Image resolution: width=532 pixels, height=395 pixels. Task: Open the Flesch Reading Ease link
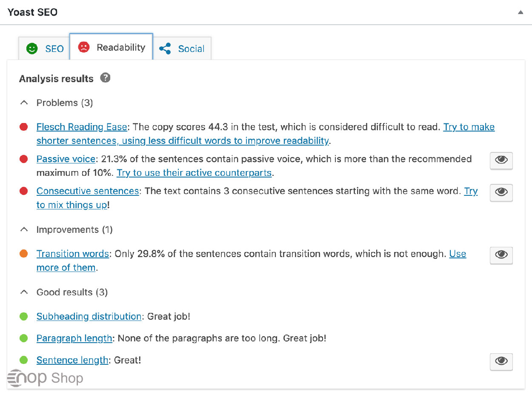pos(82,126)
